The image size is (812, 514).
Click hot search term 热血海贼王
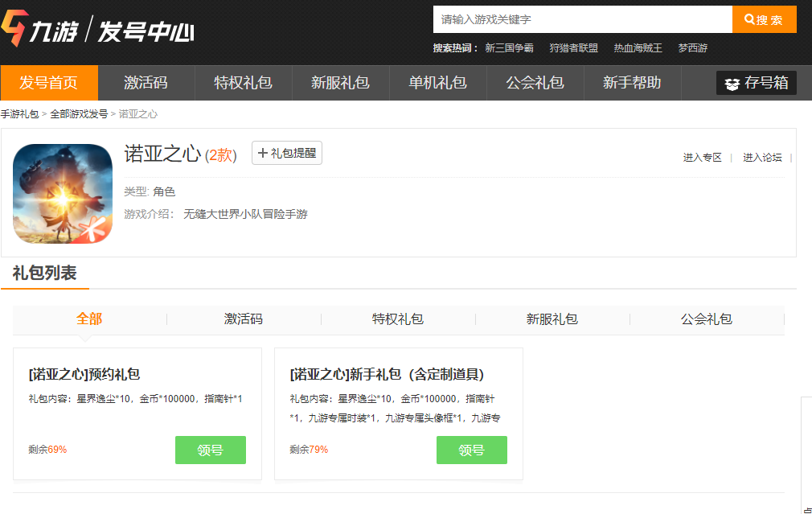pyautogui.click(x=638, y=48)
